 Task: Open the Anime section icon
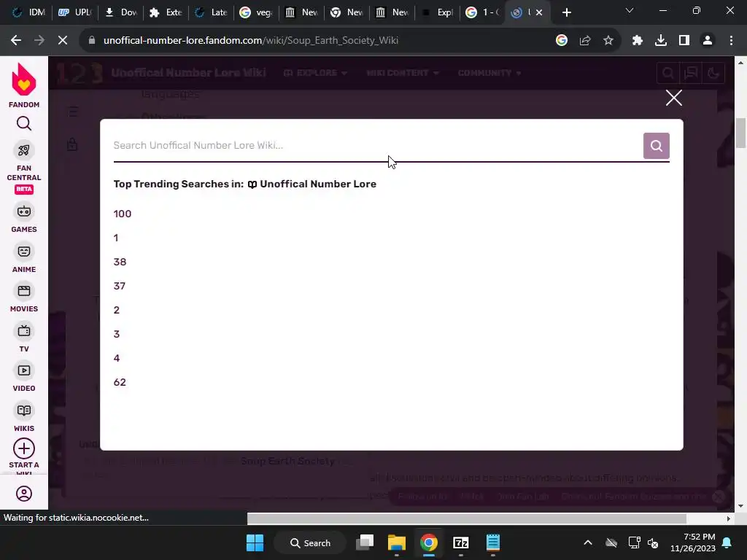point(24,252)
